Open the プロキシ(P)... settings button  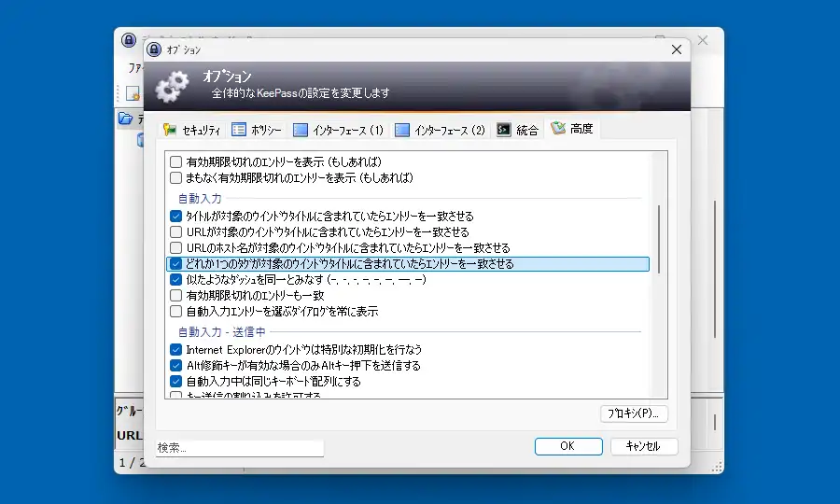click(x=634, y=413)
